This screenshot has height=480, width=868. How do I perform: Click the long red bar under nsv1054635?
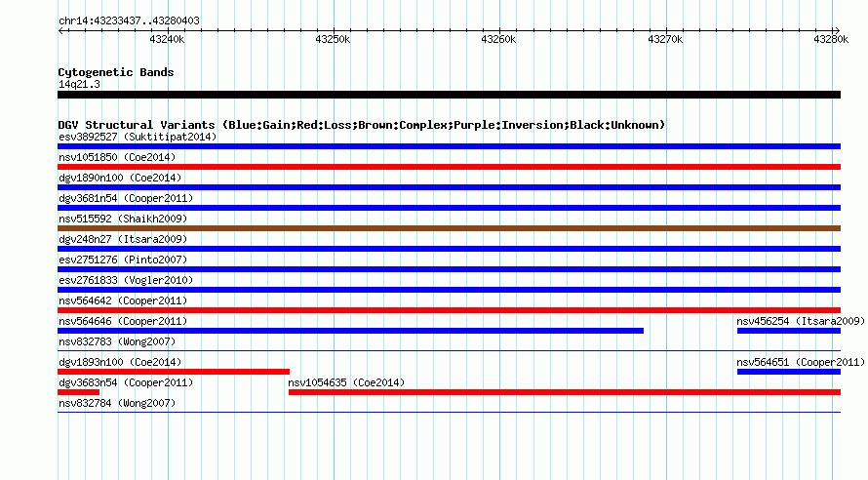[x=565, y=392]
